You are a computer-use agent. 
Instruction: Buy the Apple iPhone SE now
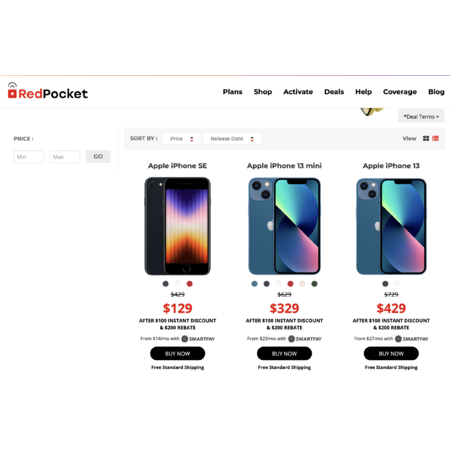click(177, 353)
